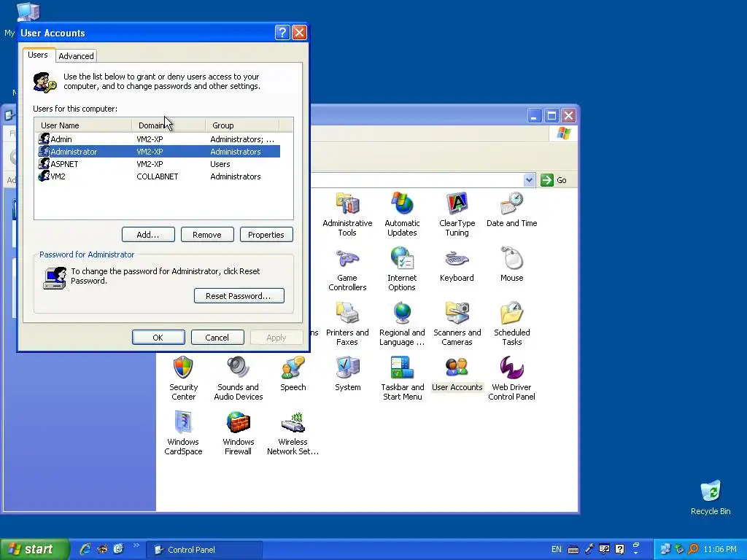
Task: Select the Admin user row
Action: 158,139
